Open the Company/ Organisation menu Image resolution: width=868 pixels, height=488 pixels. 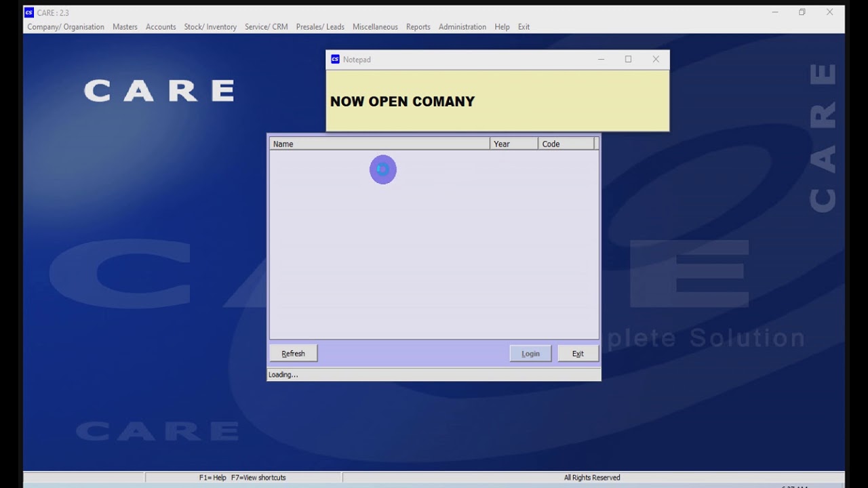point(66,27)
